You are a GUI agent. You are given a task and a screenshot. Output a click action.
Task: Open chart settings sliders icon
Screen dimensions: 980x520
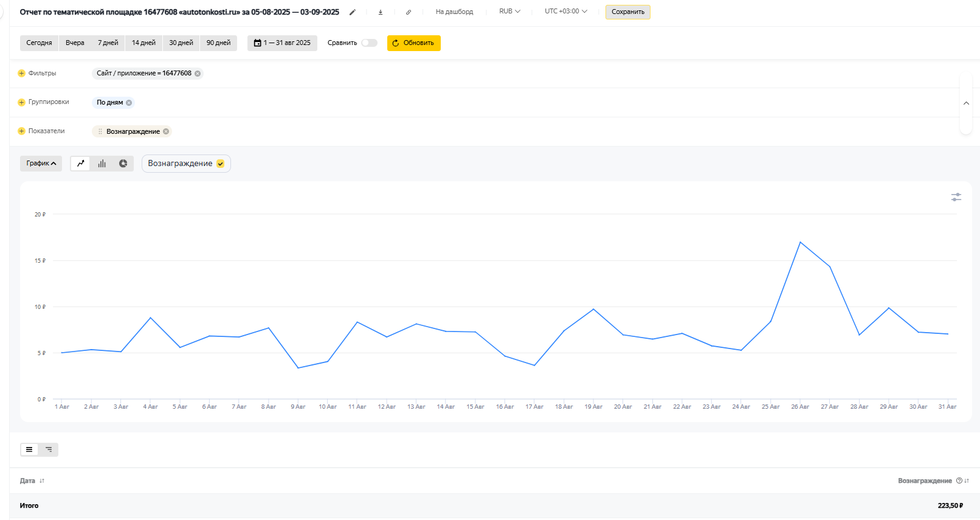pos(956,197)
